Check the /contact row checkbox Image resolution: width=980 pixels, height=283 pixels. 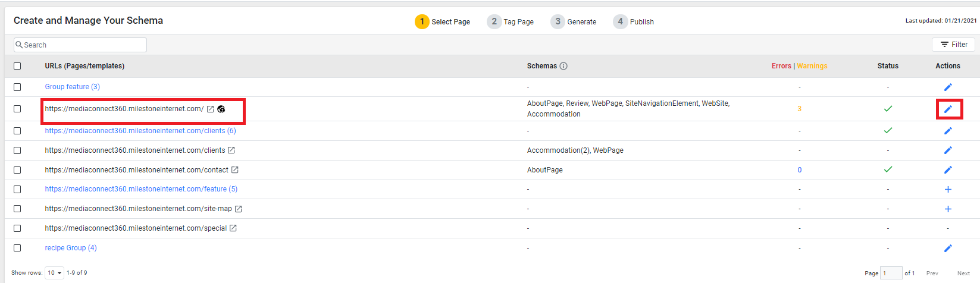17,170
